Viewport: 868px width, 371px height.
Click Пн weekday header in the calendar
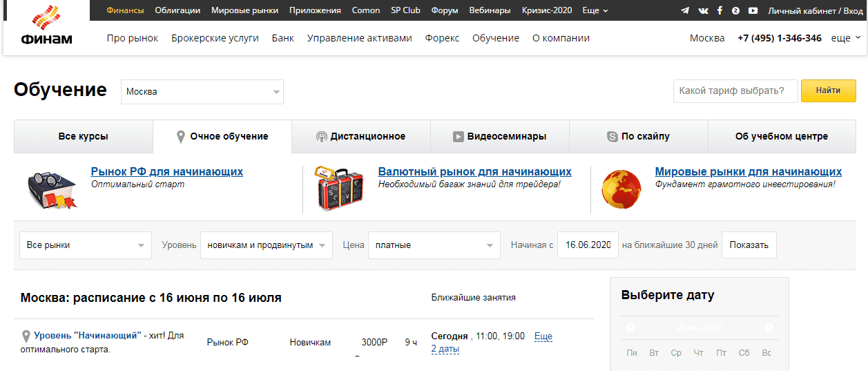[x=632, y=353]
